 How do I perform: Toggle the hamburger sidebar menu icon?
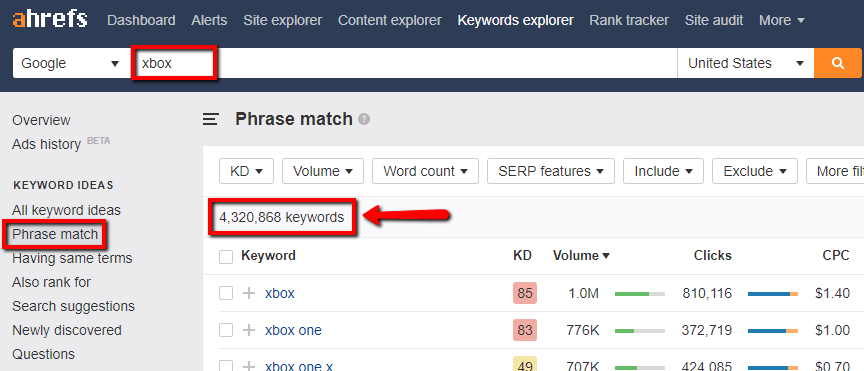[210, 119]
